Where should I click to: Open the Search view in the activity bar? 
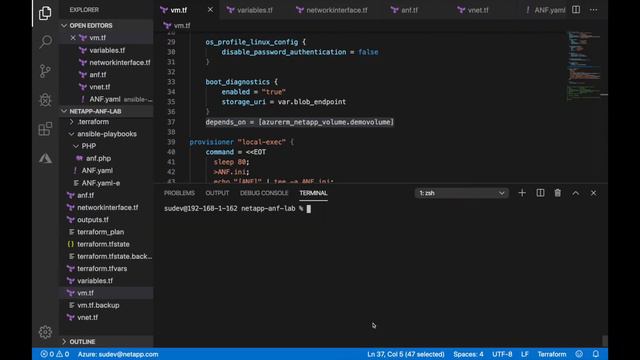click(x=45, y=41)
